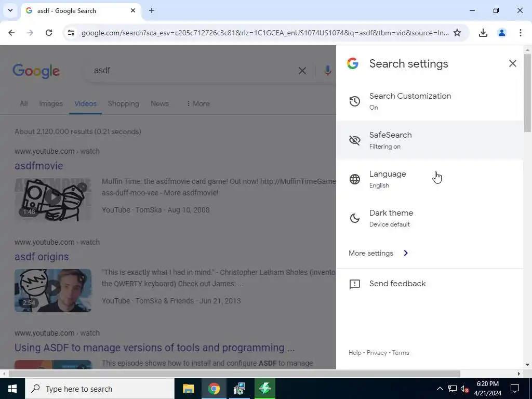Switch to the All results tab
Viewport: 532px width, 399px height.
pos(23,103)
